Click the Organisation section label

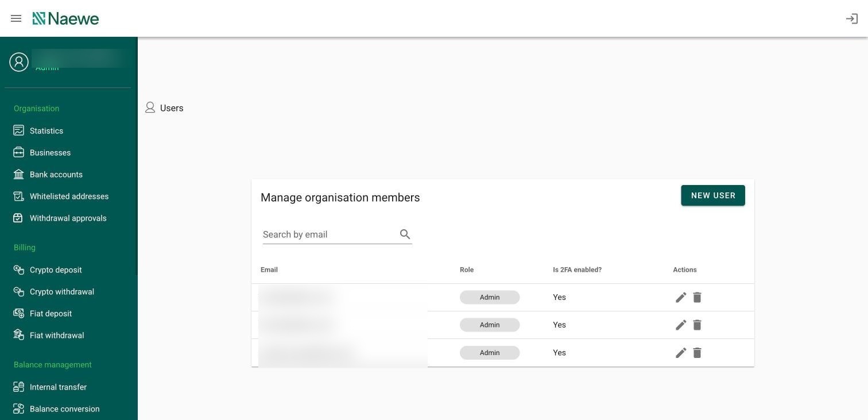tap(36, 108)
